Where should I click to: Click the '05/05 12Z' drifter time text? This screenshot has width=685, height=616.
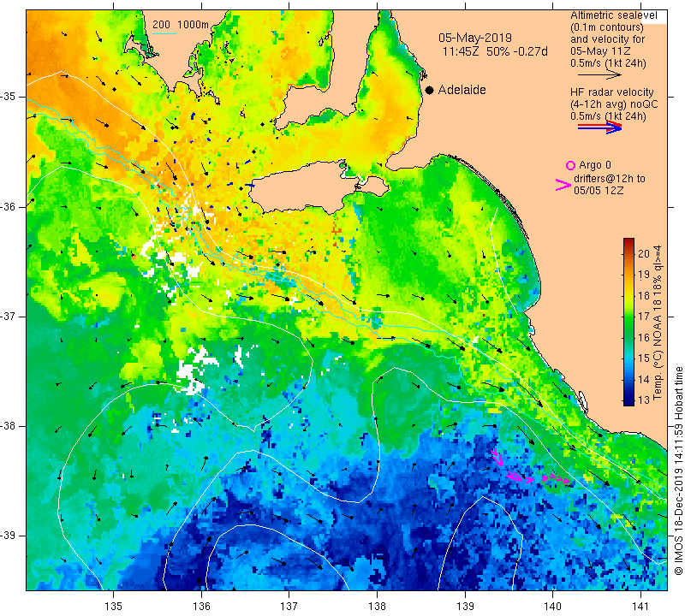[599, 190]
